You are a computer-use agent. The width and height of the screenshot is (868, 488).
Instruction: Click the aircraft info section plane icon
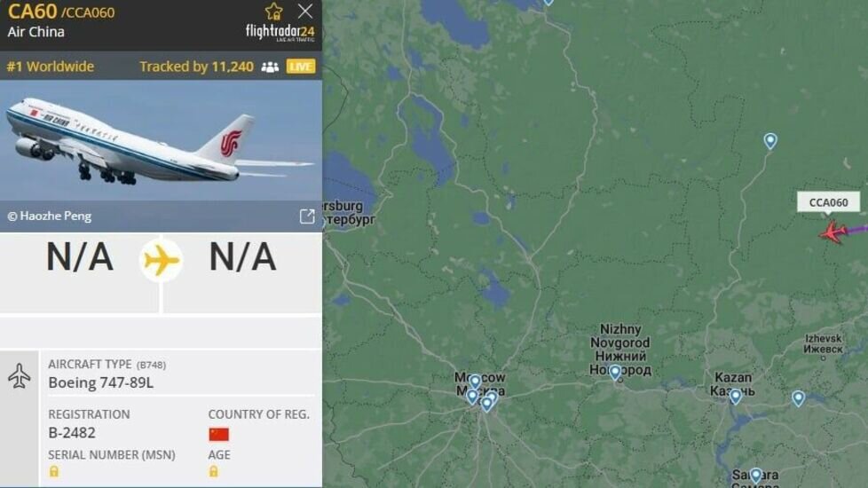coord(20,375)
